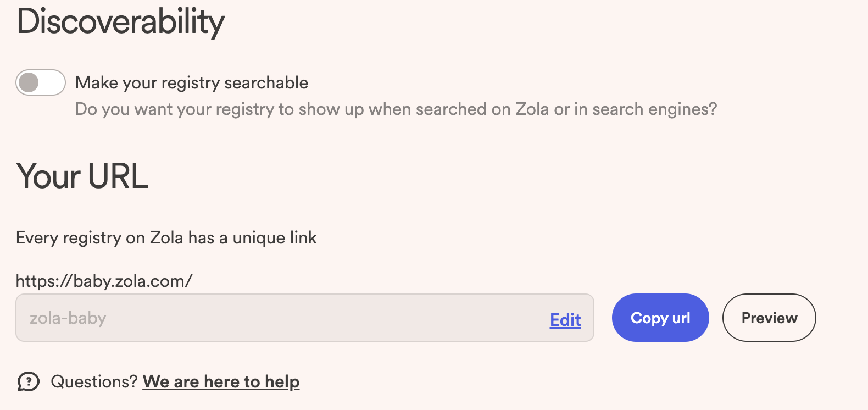This screenshot has width=868, height=410.
Task: Open the 'We are here to help' link
Action: pos(221,381)
